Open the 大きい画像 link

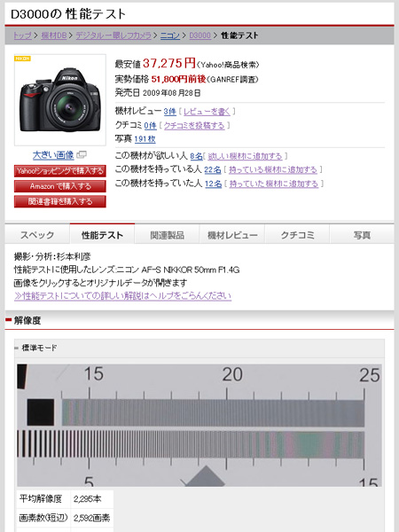[53, 155]
